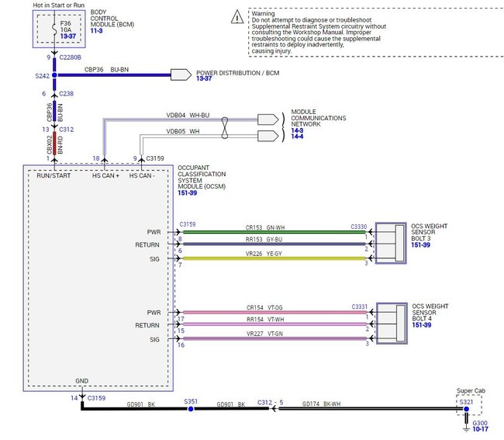Select the 'Hot in Start or Run' label
Viewport: 504px width, 440px height.
click(58, 5)
